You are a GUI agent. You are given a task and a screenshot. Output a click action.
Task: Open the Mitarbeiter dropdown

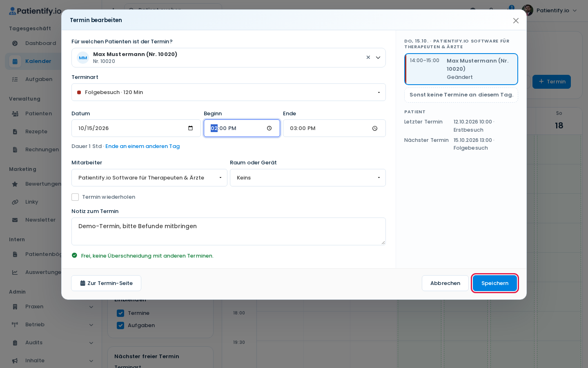(149, 178)
